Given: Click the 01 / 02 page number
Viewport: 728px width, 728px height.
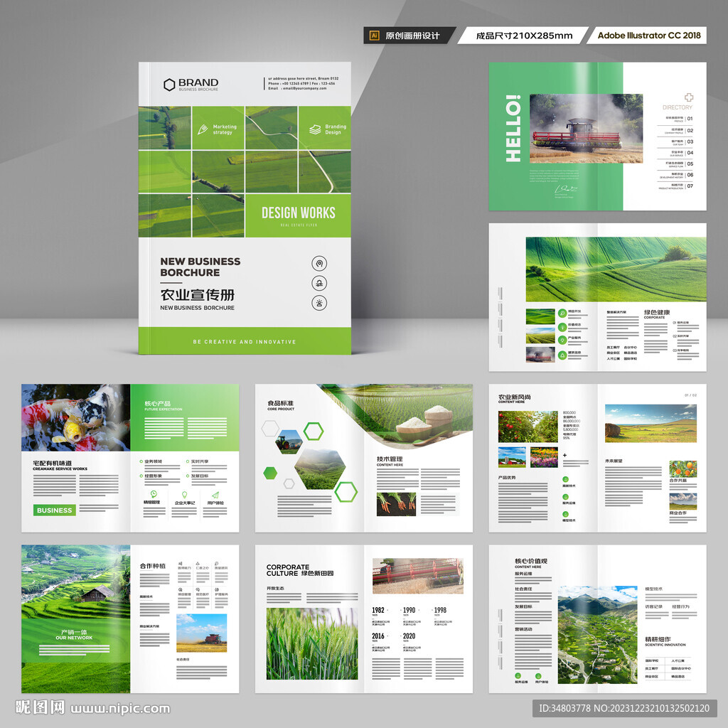Looking at the screenshot, I should click(690, 395).
